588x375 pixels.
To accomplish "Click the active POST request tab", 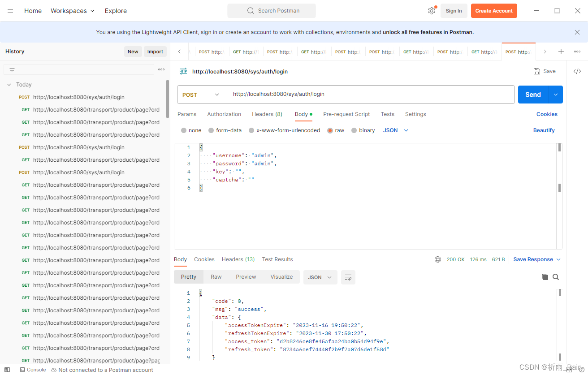I will (519, 52).
